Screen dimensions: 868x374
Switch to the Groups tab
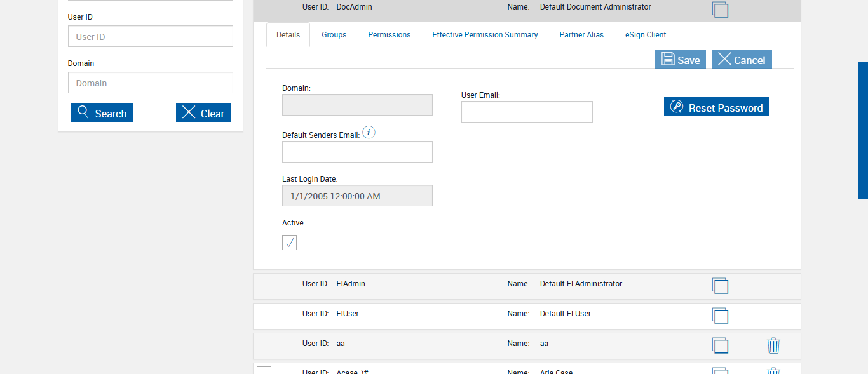[x=334, y=35]
